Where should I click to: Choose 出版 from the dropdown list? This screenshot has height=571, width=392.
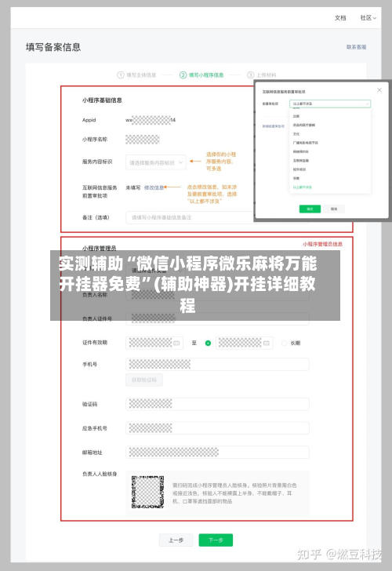coord(296,116)
